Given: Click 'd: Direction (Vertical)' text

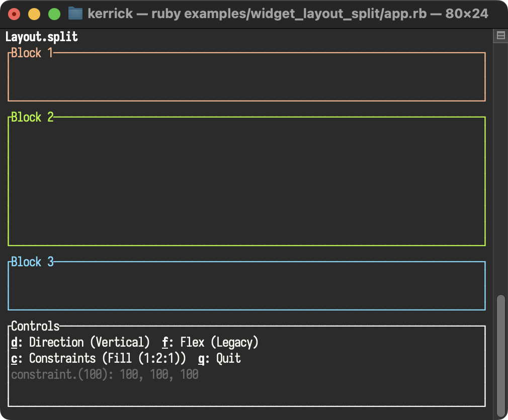Looking at the screenshot, I should (x=80, y=342).
